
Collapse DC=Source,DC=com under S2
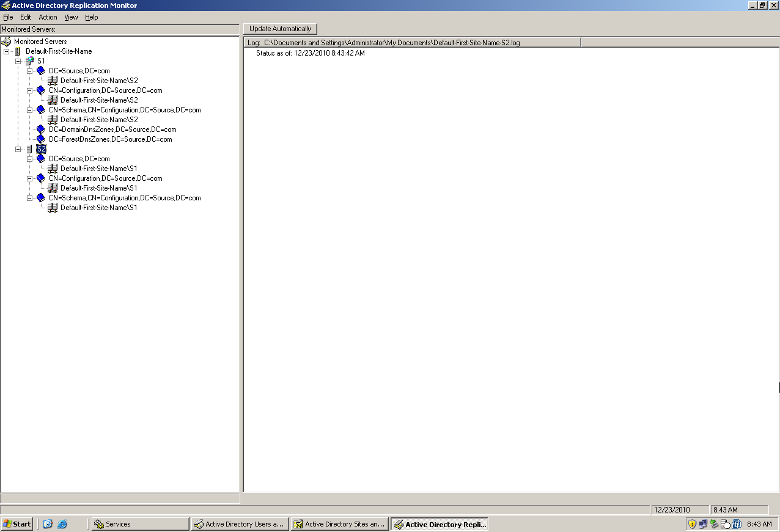pos(29,159)
